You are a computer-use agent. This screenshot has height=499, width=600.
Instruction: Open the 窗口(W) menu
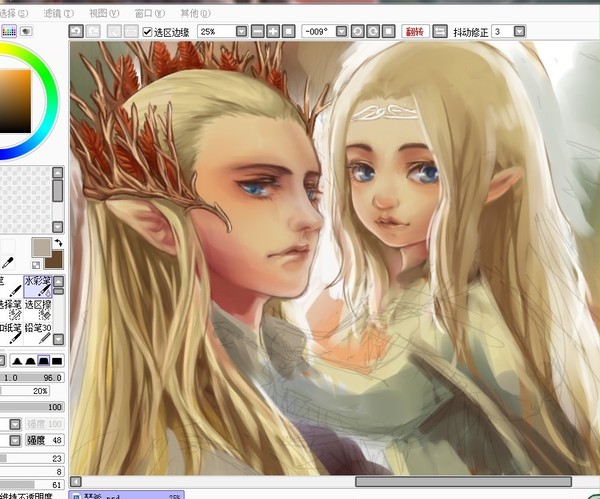coord(150,13)
